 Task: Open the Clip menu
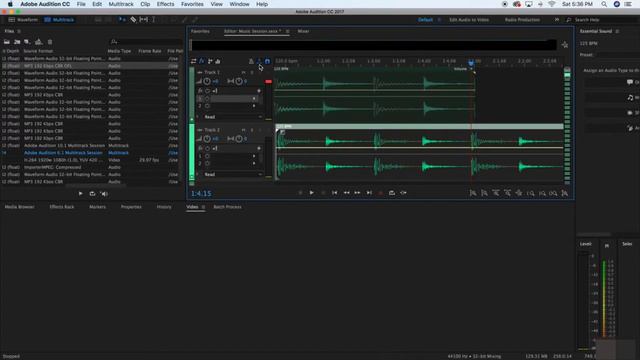pyautogui.click(x=145, y=4)
